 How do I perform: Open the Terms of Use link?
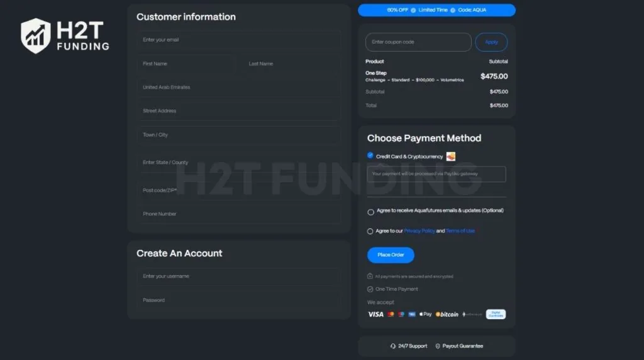coord(460,231)
